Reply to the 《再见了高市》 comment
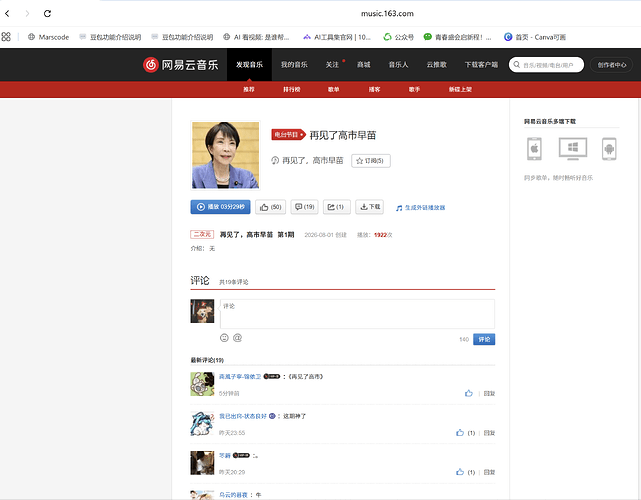This screenshot has width=641, height=500. pos(489,393)
